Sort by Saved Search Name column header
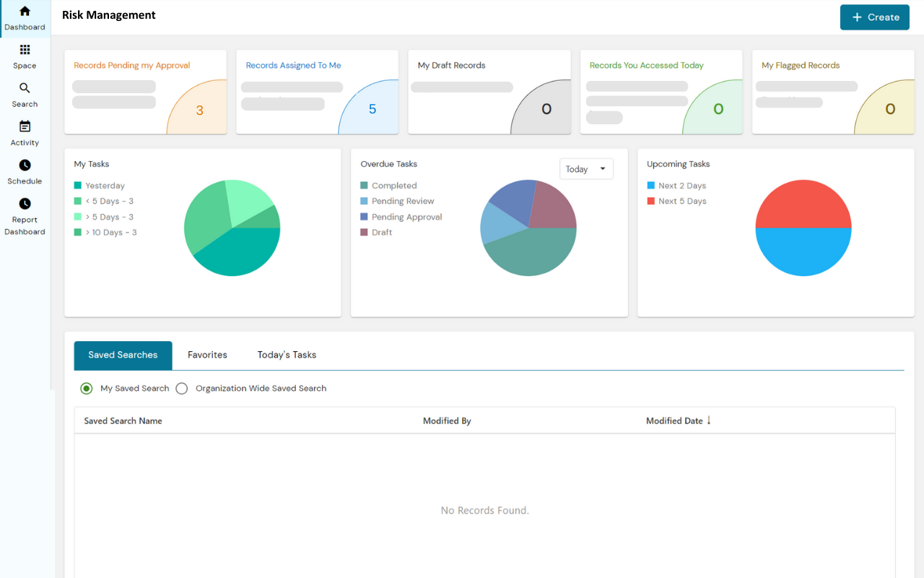Viewport: 924px width, 578px height. 123,421
